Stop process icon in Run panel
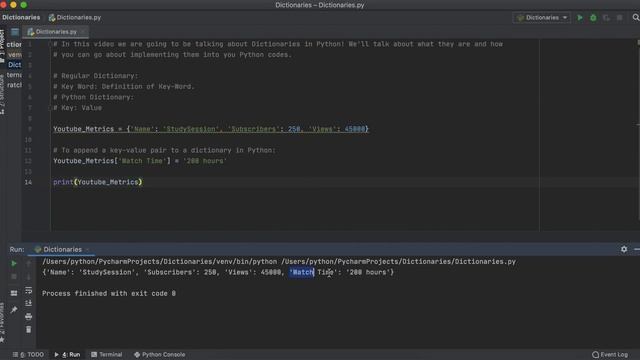The width and height of the screenshot is (640, 360). point(13,277)
